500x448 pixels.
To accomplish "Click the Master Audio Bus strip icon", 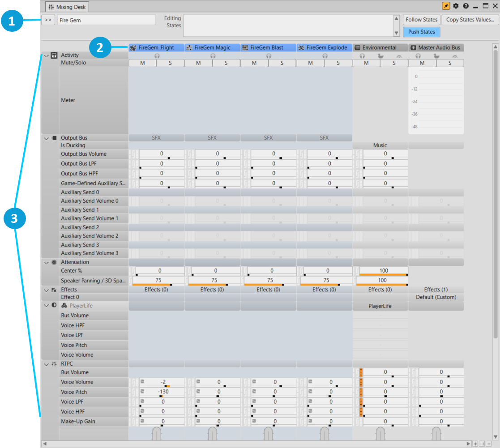I will (x=413, y=48).
